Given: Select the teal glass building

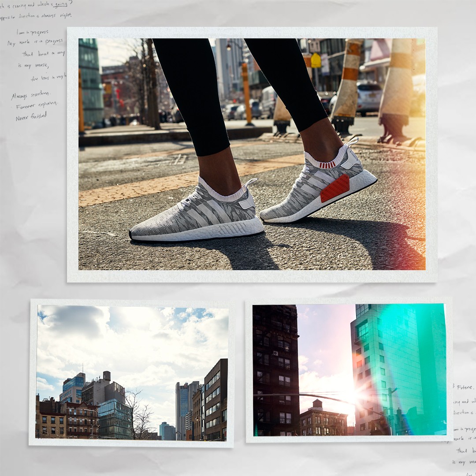Looking at the screenshot, I should click(398, 369).
